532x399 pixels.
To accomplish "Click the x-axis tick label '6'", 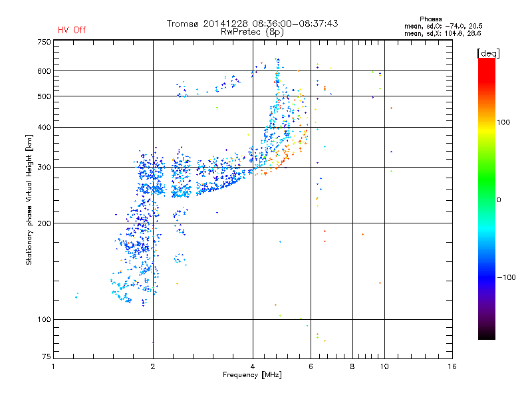I will tap(311, 366).
